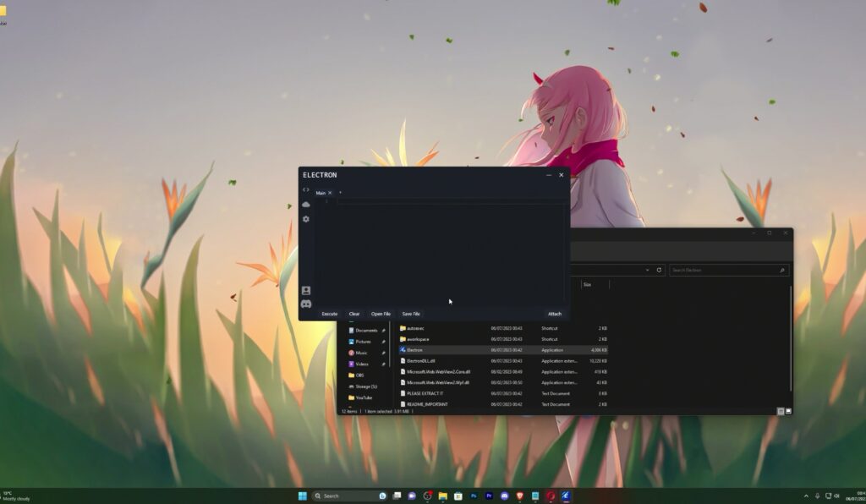Open the desktop folder icon at top-left
This screenshot has width=866, height=504.
(3, 14)
